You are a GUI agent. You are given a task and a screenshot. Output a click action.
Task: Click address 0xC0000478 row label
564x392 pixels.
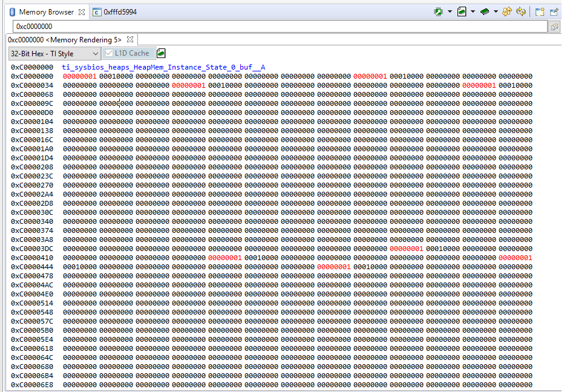32,276
